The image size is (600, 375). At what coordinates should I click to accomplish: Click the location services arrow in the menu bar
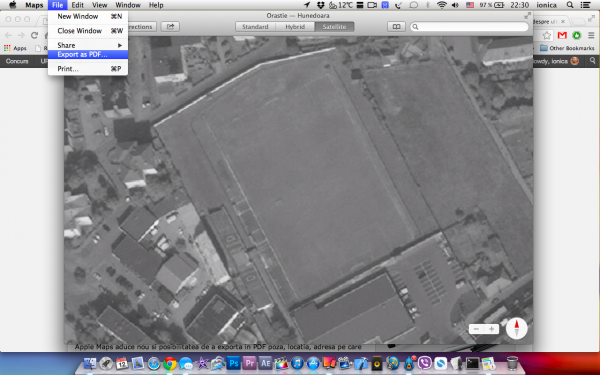click(307, 5)
